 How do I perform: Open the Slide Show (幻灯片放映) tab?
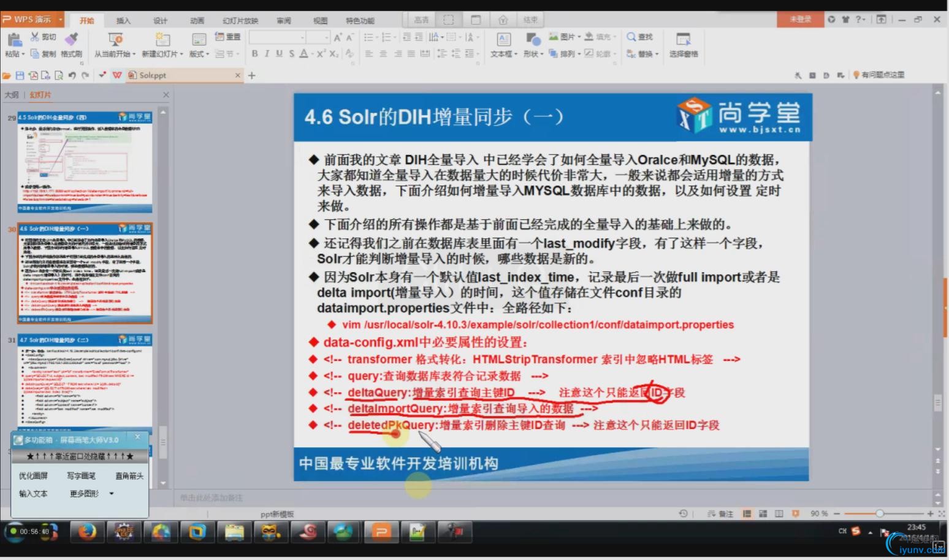(240, 20)
